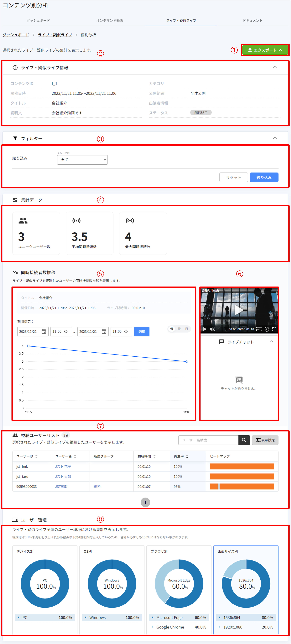
Task: Open user Jスト 花子 link
Action: [63, 467]
